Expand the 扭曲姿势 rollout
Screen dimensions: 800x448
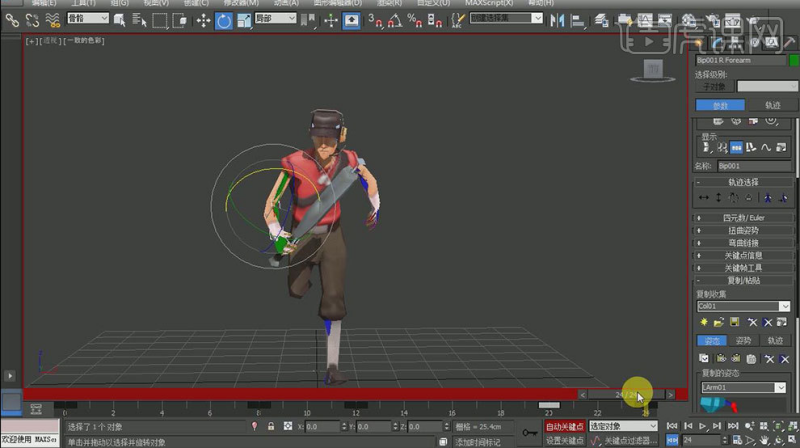click(x=743, y=231)
